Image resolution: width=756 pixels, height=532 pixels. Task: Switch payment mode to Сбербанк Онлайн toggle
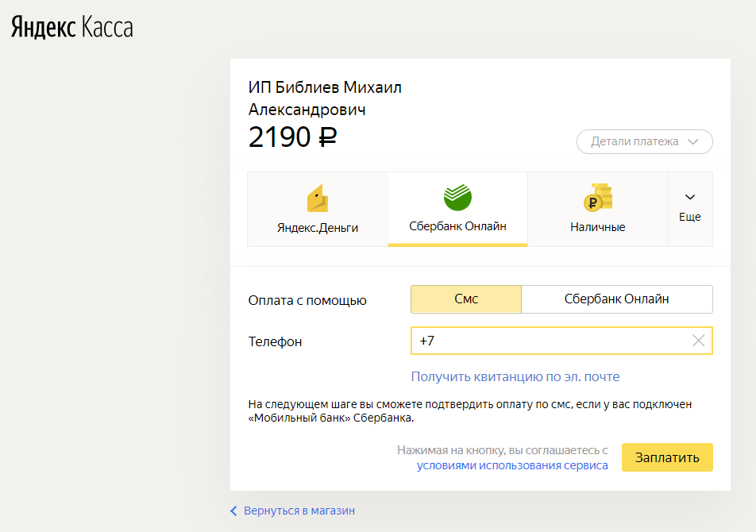point(617,299)
